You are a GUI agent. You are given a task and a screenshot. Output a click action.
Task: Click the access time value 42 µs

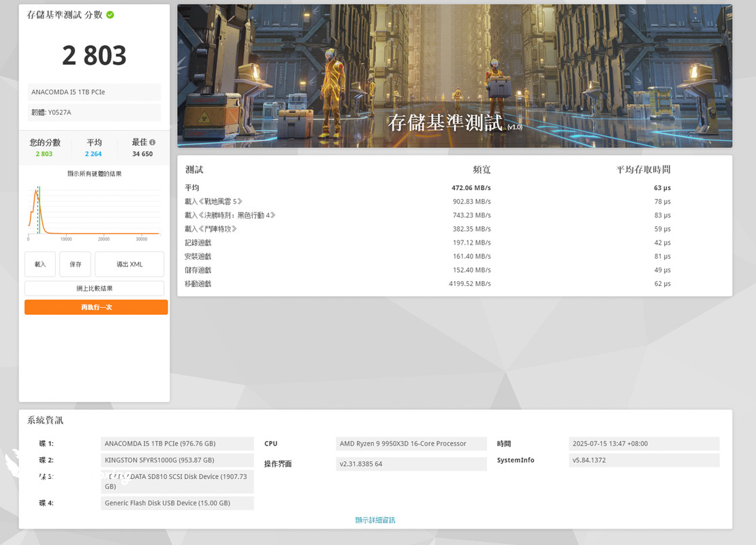click(663, 243)
